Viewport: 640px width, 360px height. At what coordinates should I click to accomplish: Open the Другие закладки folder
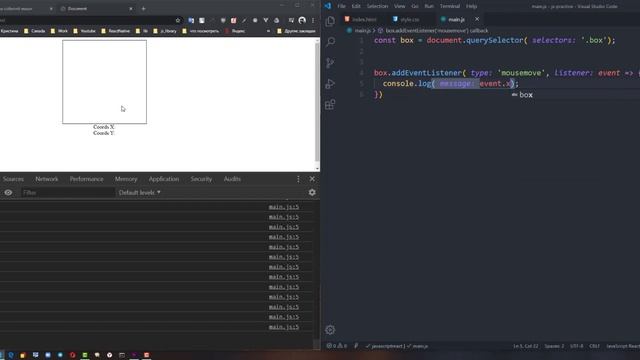tap(296, 31)
